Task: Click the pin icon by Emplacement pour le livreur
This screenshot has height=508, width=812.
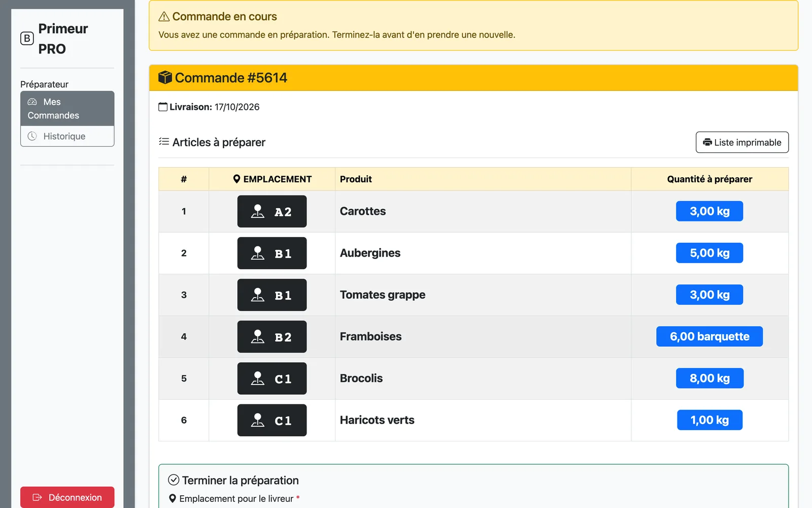Action: pos(173,498)
